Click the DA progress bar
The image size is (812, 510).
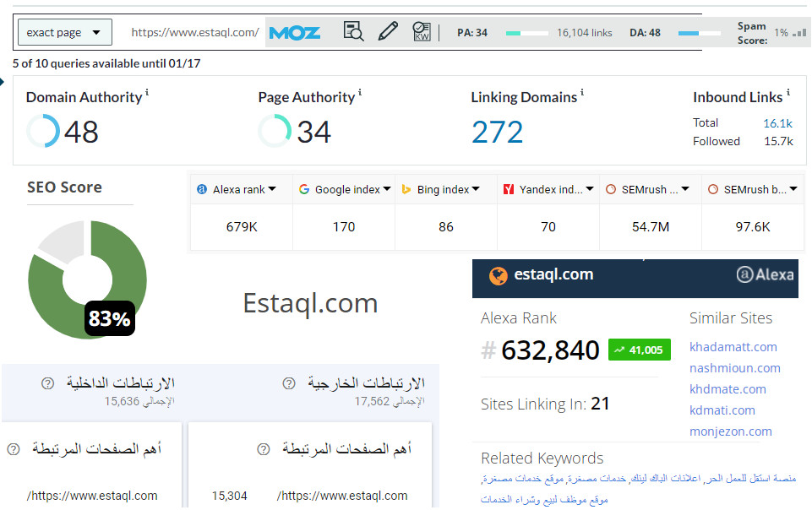(x=699, y=33)
